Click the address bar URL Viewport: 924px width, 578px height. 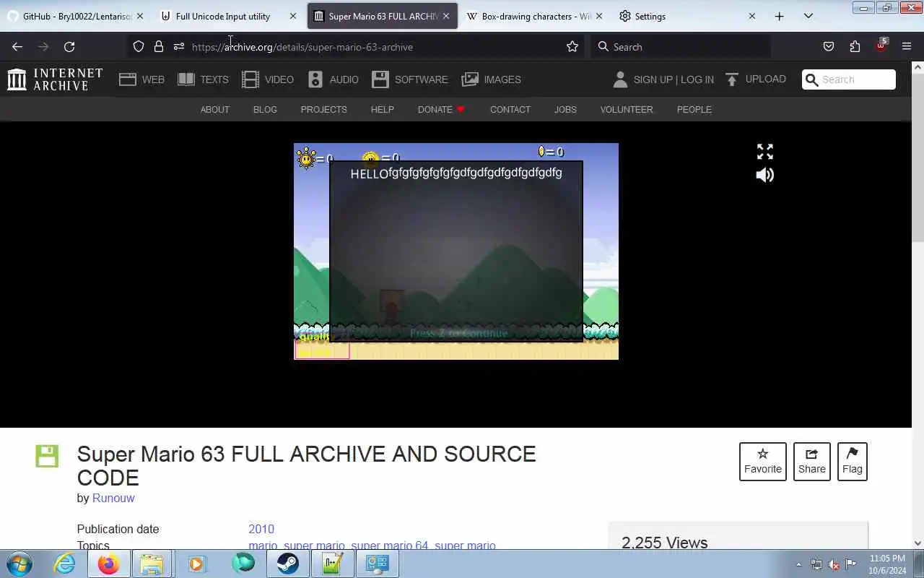pyautogui.click(x=302, y=47)
